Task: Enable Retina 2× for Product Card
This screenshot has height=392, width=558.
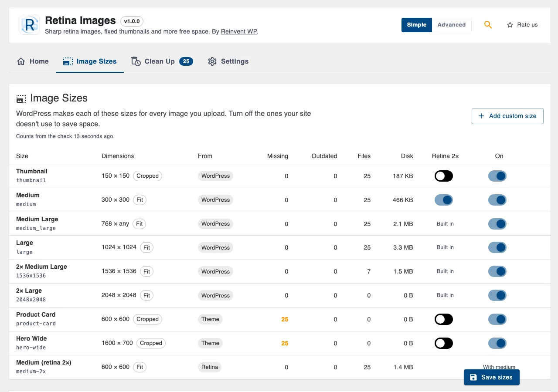Action: pos(444,319)
